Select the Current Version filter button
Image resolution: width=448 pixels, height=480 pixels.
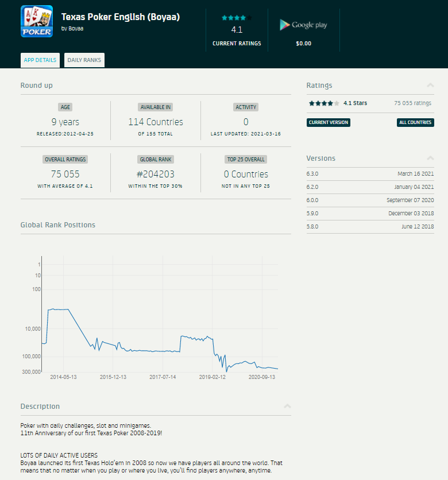(329, 122)
